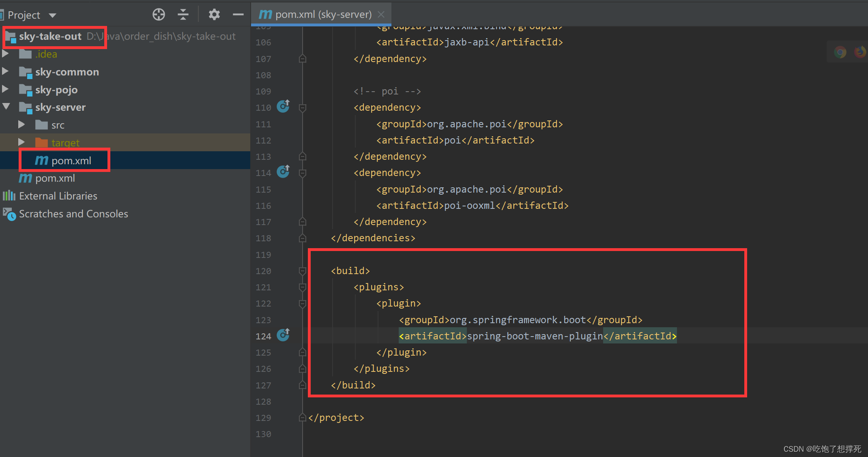Open Project panel settings gear

(x=214, y=15)
